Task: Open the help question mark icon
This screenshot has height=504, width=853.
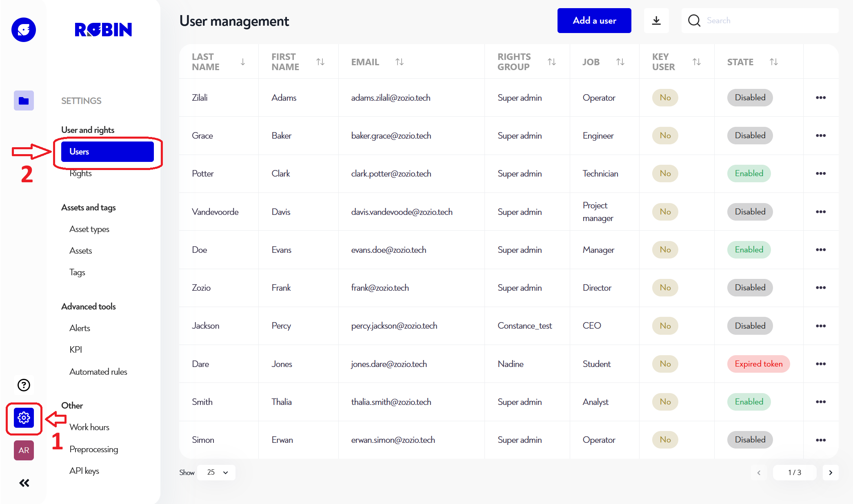Action: pos(24,385)
